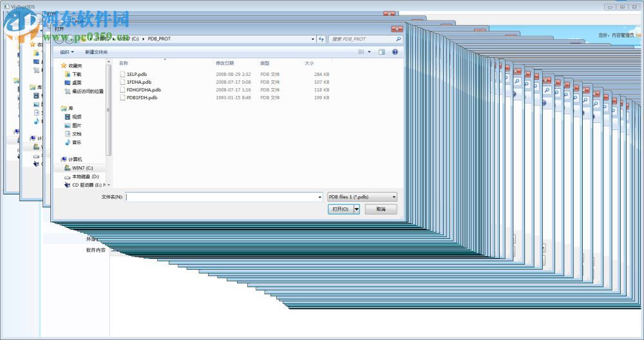Open the 视频 videos library
Screen dimensions: 644x340
77,117
